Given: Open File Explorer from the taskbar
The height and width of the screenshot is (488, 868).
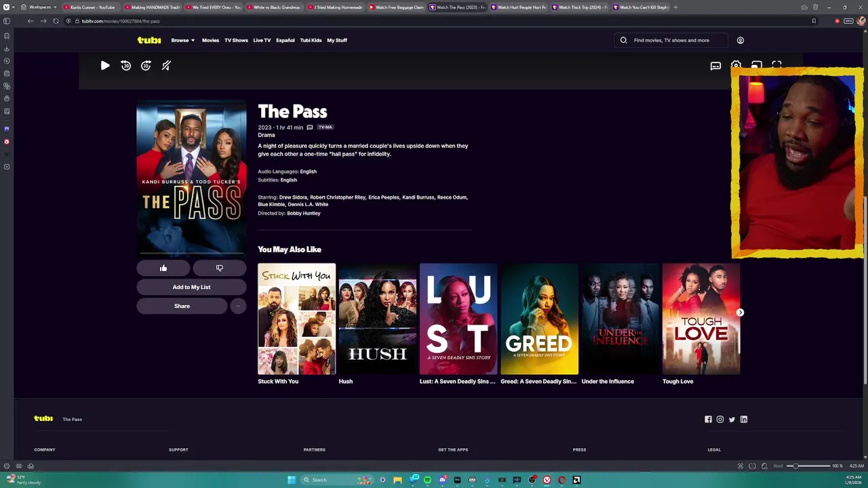Looking at the screenshot, I should tap(397, 480).
